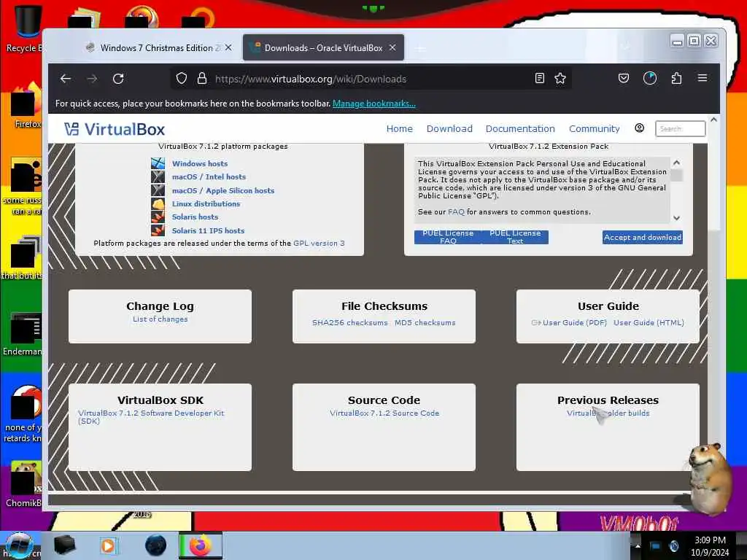Screen dimensions: 747x560
Task: Open the Firefox desktop shortcut
Action: (x=25, y=106)
